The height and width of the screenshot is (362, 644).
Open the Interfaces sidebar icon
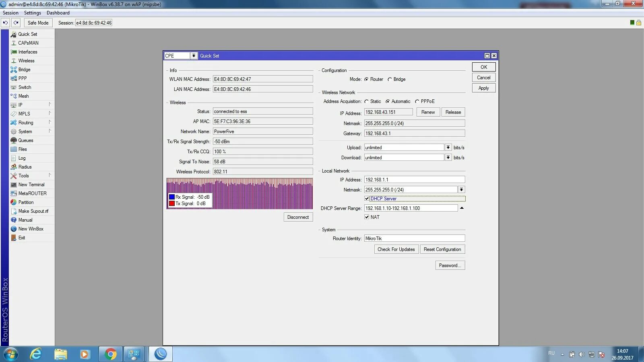coord(14,52)
